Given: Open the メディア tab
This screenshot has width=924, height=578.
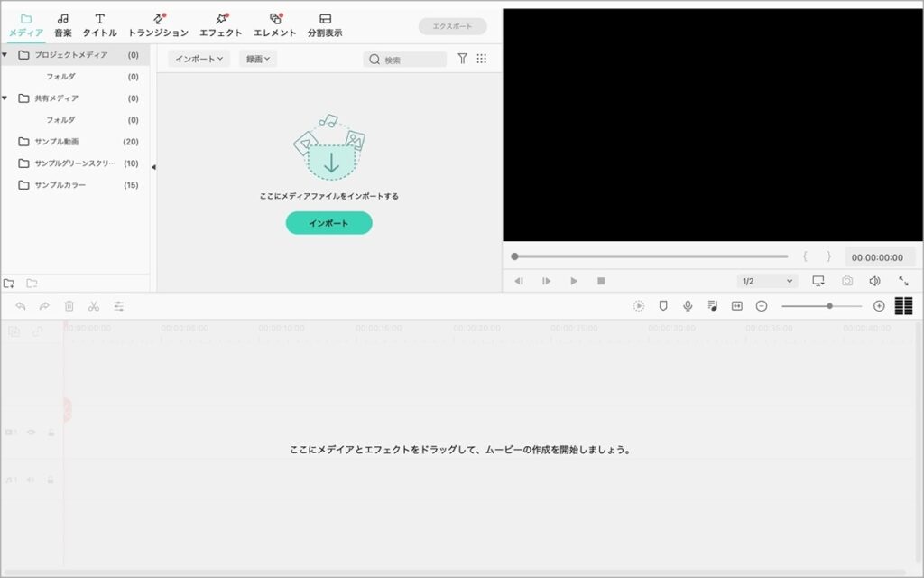Looking at the screenshot, I should 26,25.
